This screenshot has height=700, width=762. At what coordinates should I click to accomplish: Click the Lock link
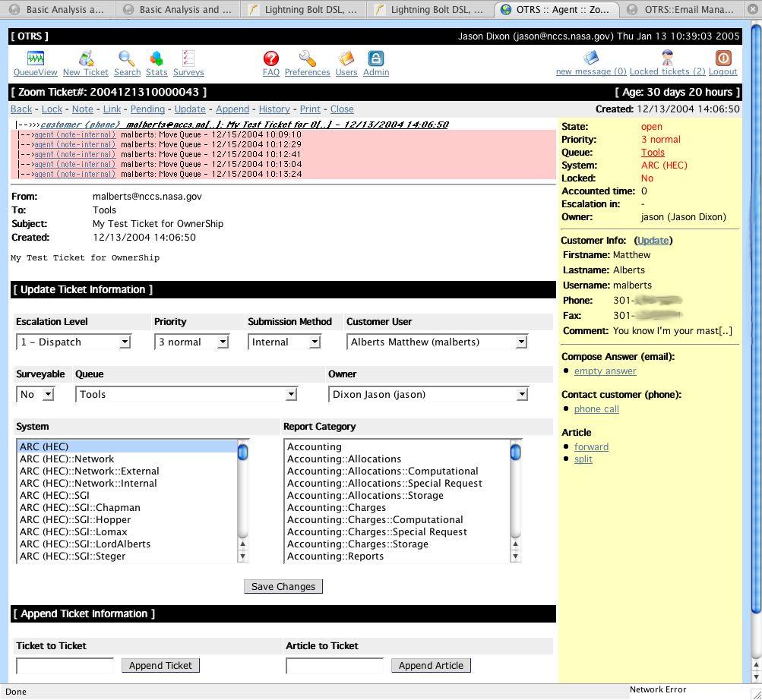click(x=52, y=109)
